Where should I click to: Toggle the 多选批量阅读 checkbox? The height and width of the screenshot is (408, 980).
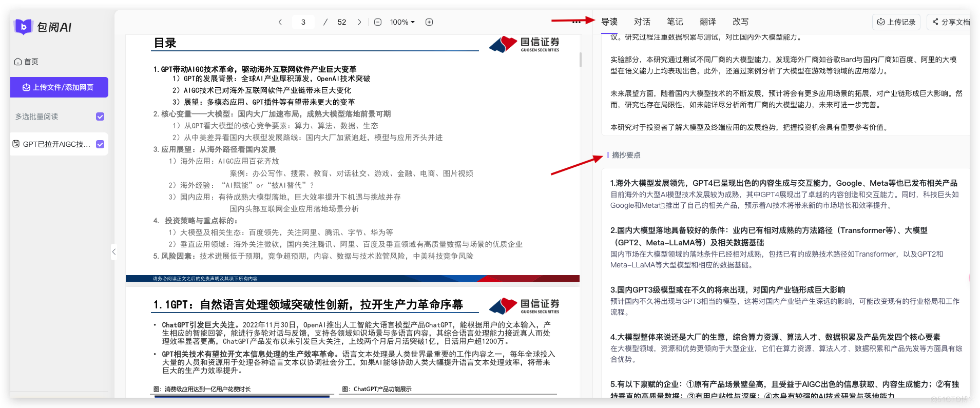click(x=100, y=116)
